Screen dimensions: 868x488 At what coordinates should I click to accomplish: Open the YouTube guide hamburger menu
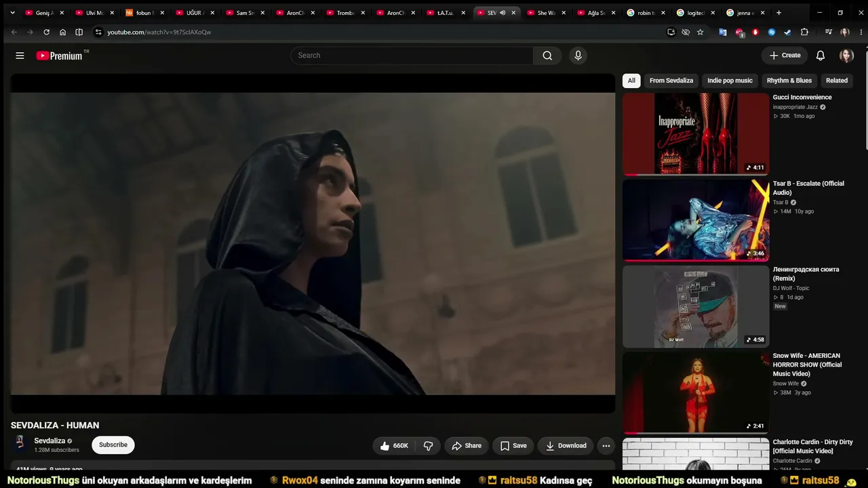click(x=20, y=56)
